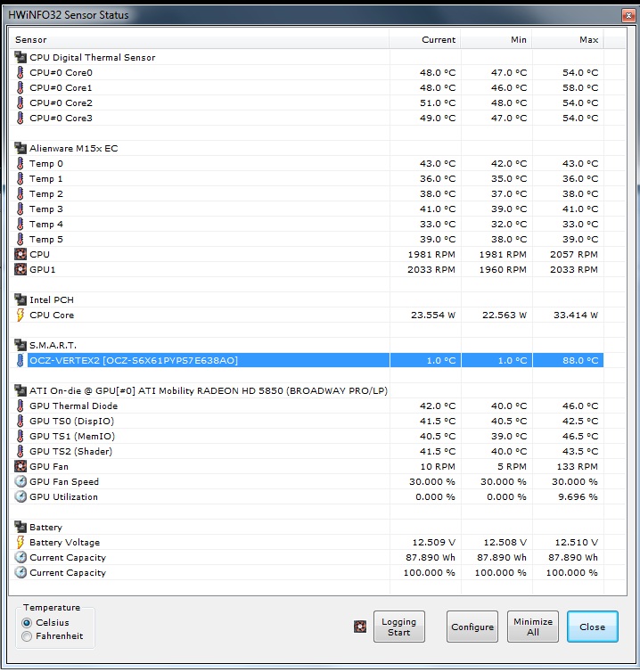Click the gauge icon for GPU Utilization
This screenshot has width=640, height=672.
pyautogui.click(x=21, y=496)
